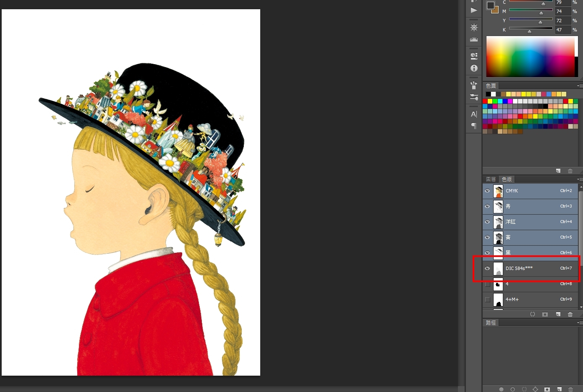Delete current channel trash icon
583x392 pixels.
pyautogui.click(x=570, y=314)
